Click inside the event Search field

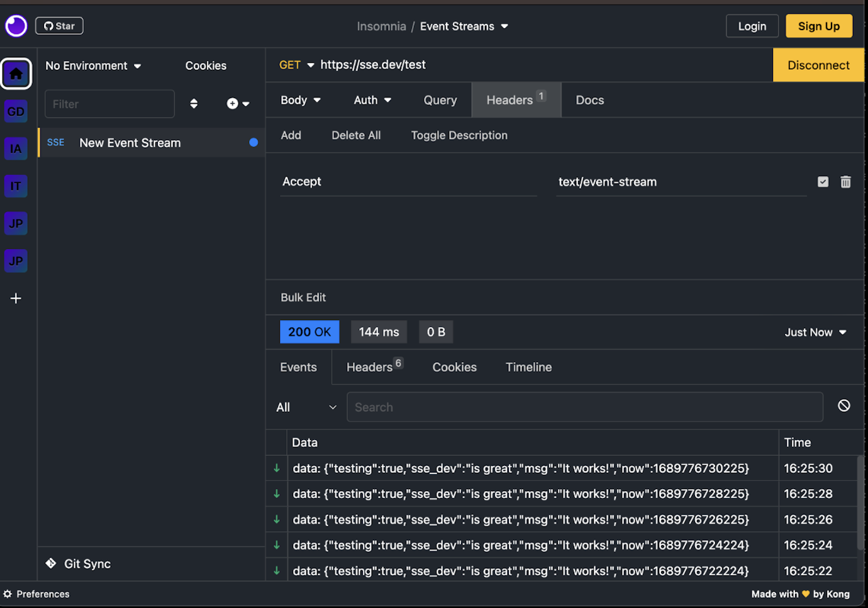(584, 407)
